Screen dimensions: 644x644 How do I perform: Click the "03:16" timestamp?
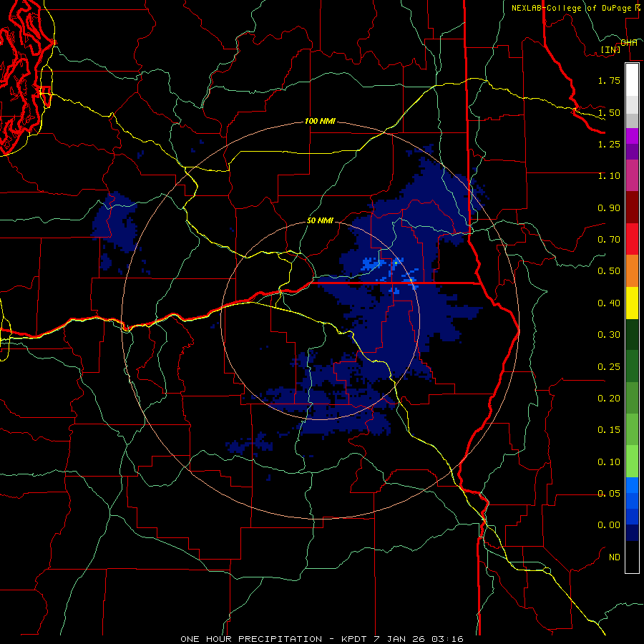pos(447,639)
